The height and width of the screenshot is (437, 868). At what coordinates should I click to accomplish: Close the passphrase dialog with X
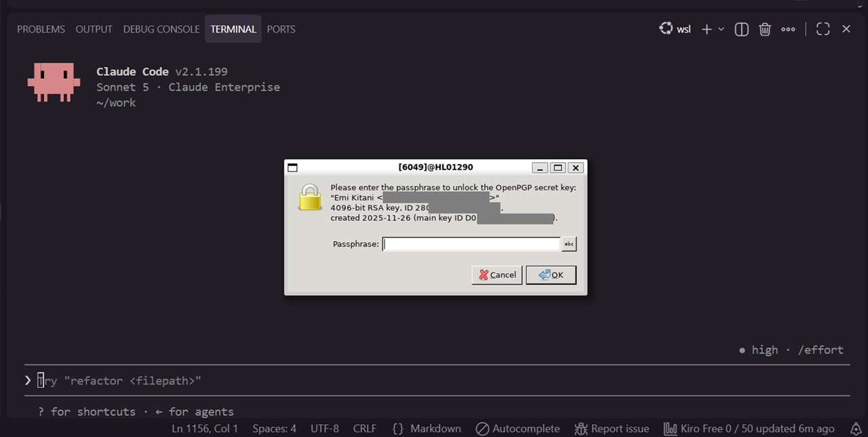coord(575,167)
